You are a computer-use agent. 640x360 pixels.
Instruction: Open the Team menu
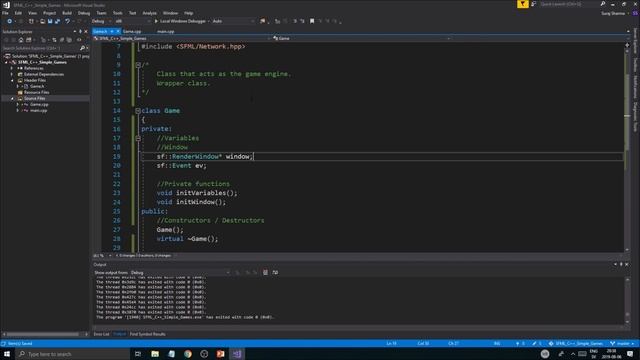coord(101,13)
